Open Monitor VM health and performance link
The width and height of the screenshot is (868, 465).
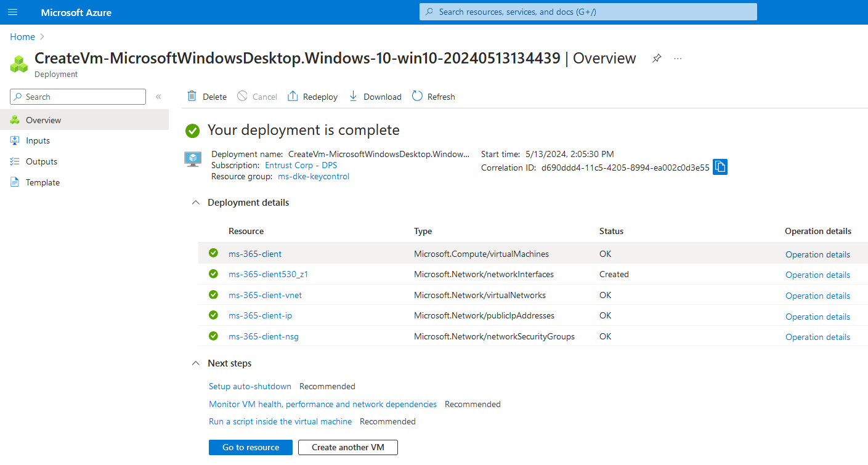(323, 404)
